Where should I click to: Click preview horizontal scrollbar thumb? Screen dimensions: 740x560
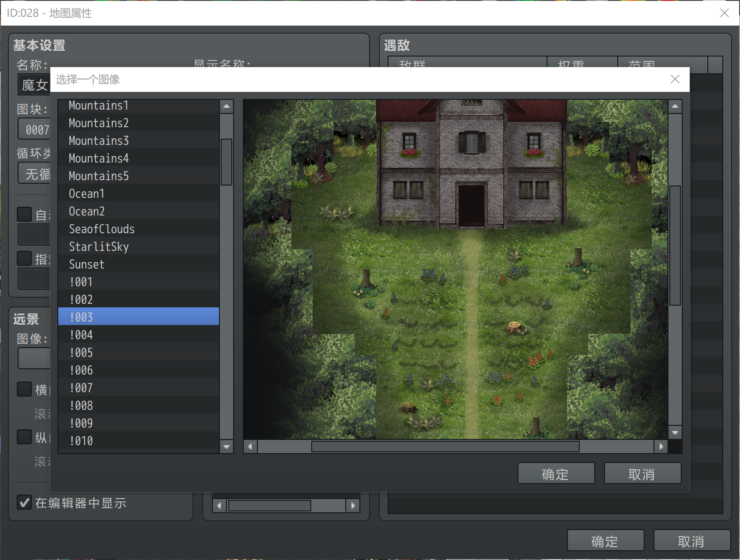pyautogui.click(x=446, y=446)
